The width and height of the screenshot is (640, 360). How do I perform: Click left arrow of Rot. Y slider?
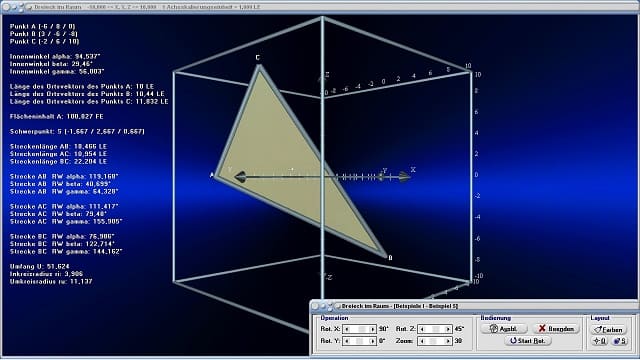point(347,341)
